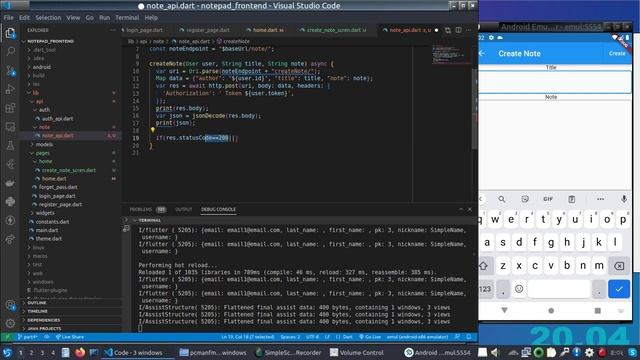Expand the OUTLINE section
The height and width of the screenshot is (360, 640).
[x=71, y=303]
